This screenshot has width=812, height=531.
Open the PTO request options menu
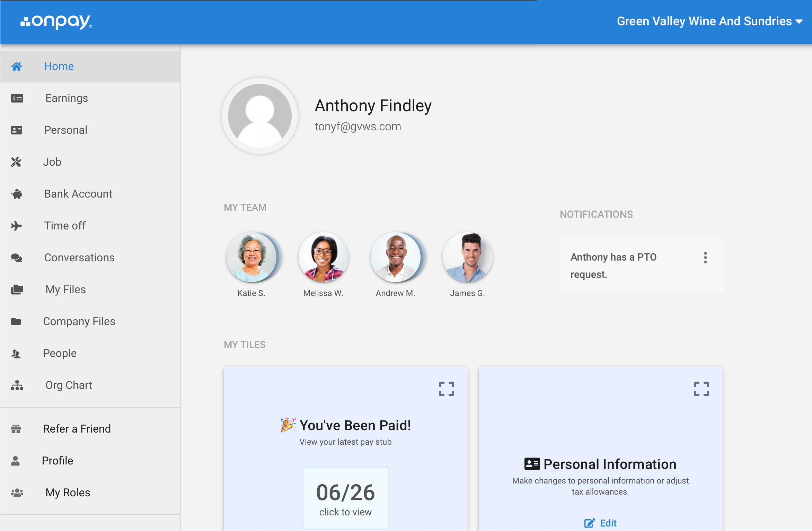click(706, 257)
